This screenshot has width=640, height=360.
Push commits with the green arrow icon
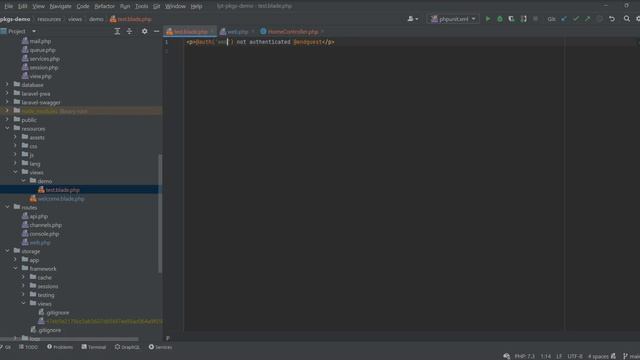588,19
